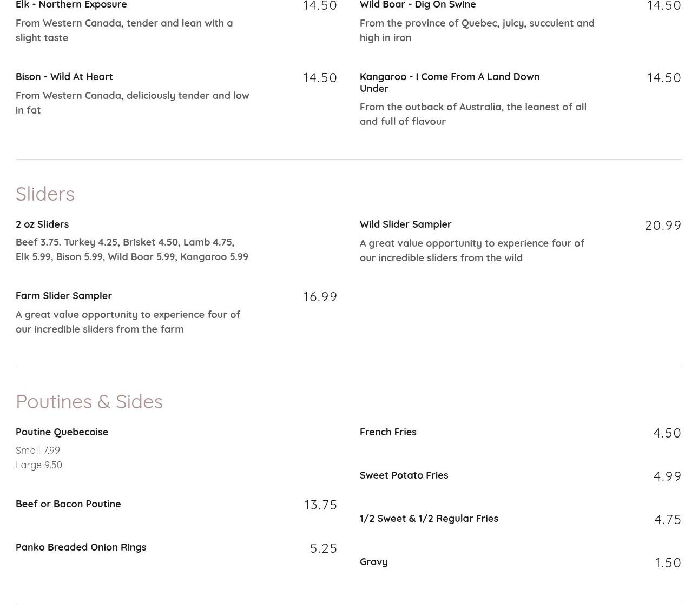
Task: Click the 16.99 Farm Slider Sampler price
Action: point(320,297)
